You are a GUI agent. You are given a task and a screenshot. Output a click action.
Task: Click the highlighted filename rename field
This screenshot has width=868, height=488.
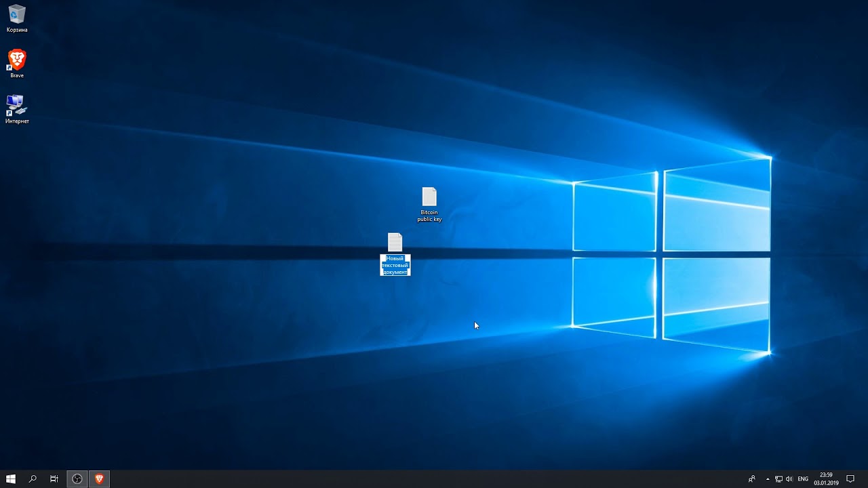pos(395,265)
